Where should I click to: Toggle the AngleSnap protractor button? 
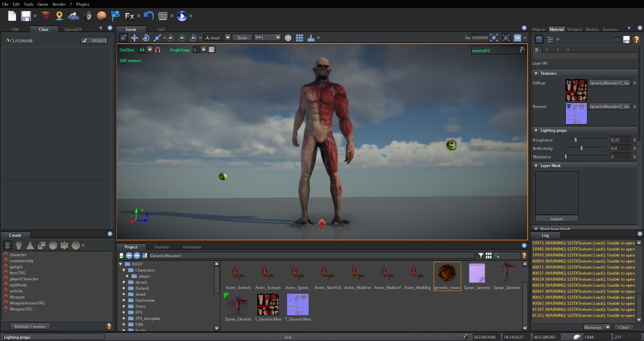212,49
